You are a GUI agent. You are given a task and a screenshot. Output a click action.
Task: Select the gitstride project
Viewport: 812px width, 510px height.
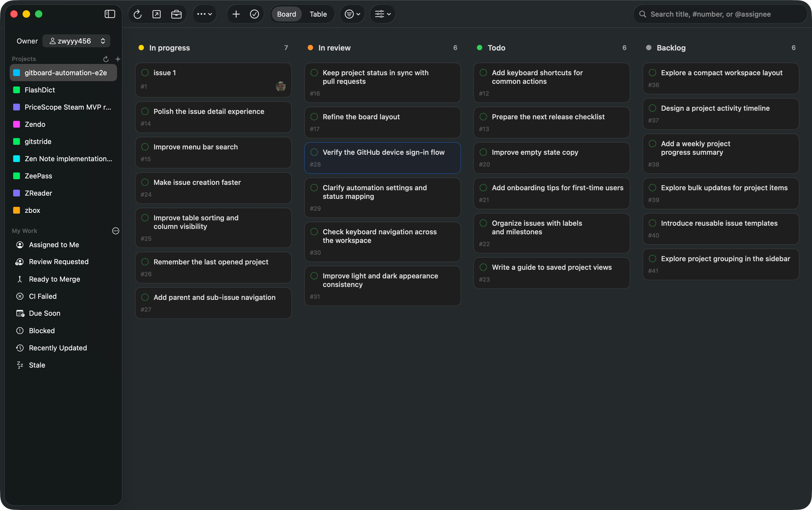(63, 142)
